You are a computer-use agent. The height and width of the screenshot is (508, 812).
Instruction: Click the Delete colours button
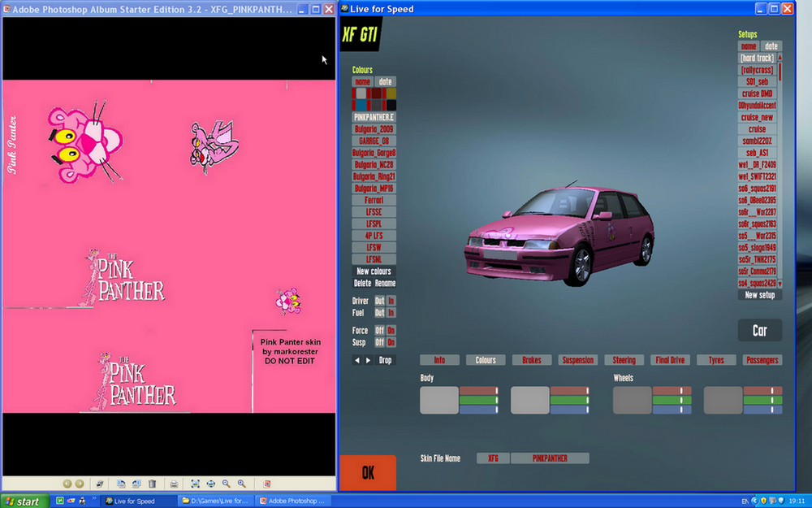(x=362, y=283)
